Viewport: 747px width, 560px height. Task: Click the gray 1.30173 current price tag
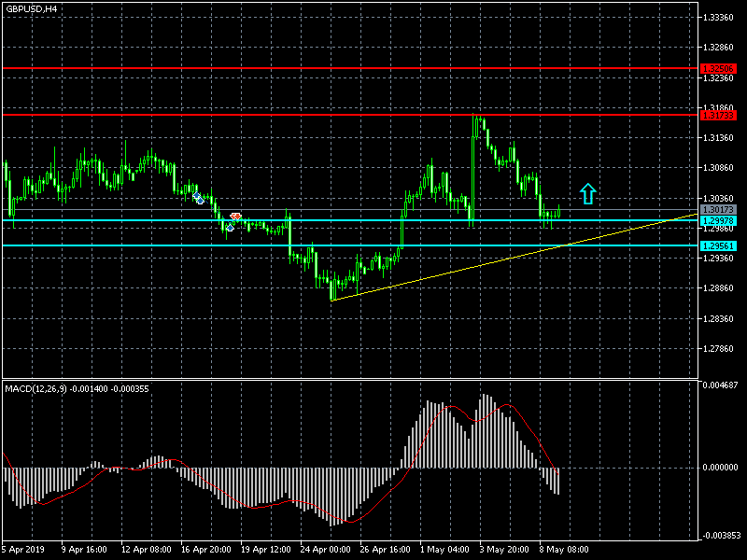coord(717,210)
